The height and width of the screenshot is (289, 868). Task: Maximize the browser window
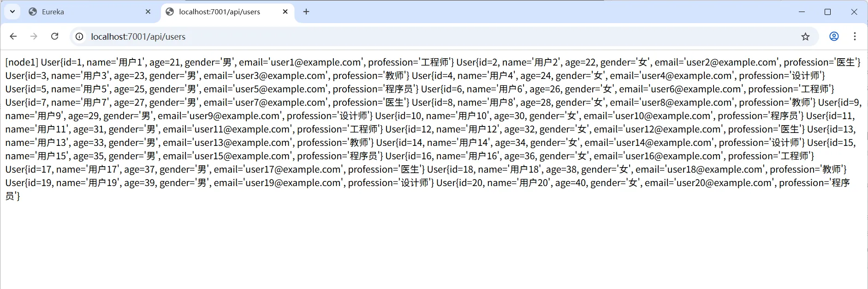coord(827,12)
